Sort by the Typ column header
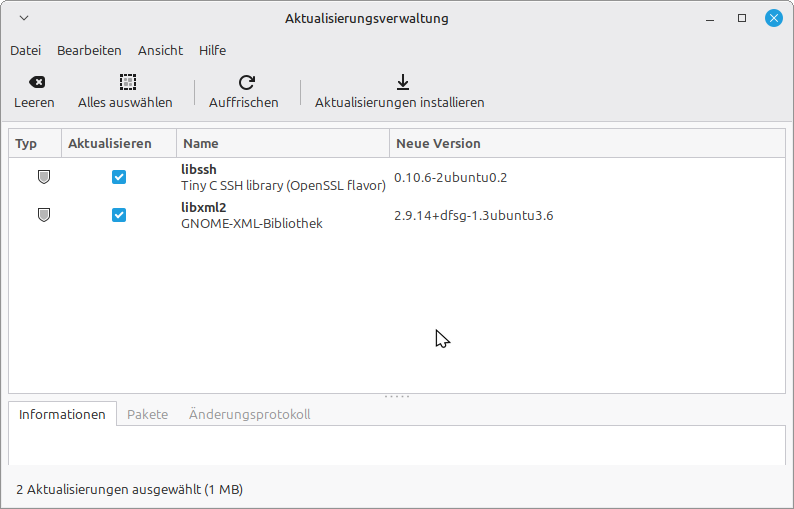This screenshot has height=509, width=794. (35, 143)
